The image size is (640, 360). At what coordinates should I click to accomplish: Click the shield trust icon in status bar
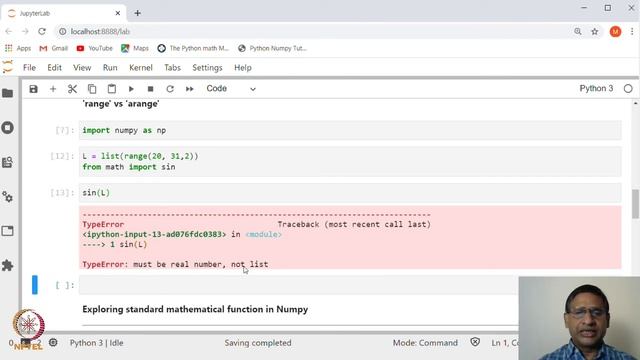[x=475, y=342]
